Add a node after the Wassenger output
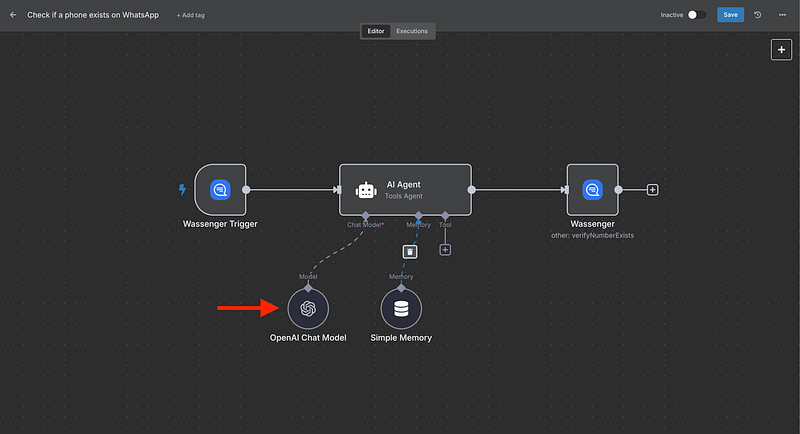Image resolution: width=800 pixels, height=434 pixels. click(653, 189)
